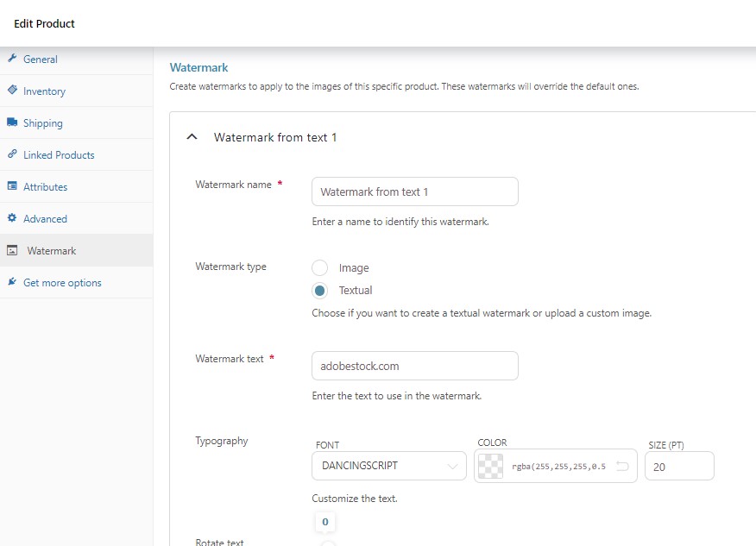756x546 pixels.
Task: Collapse the Watermark from text 1 section
Action: [x=192, y=137]
